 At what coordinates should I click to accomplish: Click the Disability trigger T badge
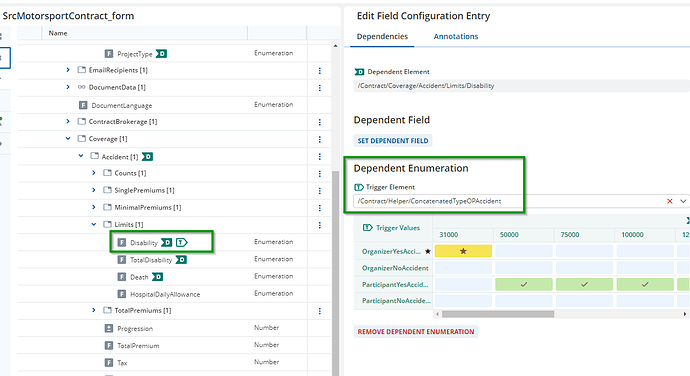[x=182, y=242]
